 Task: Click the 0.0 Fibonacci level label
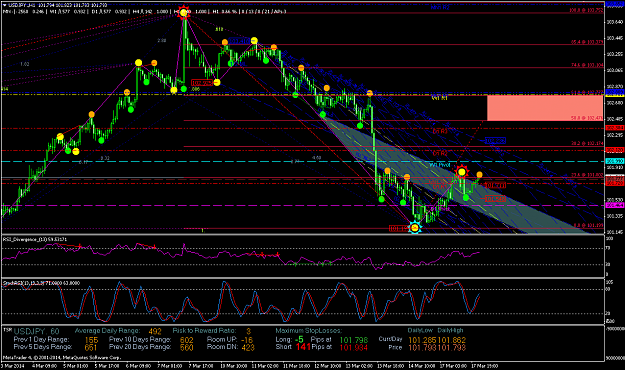tap(588, 225)
